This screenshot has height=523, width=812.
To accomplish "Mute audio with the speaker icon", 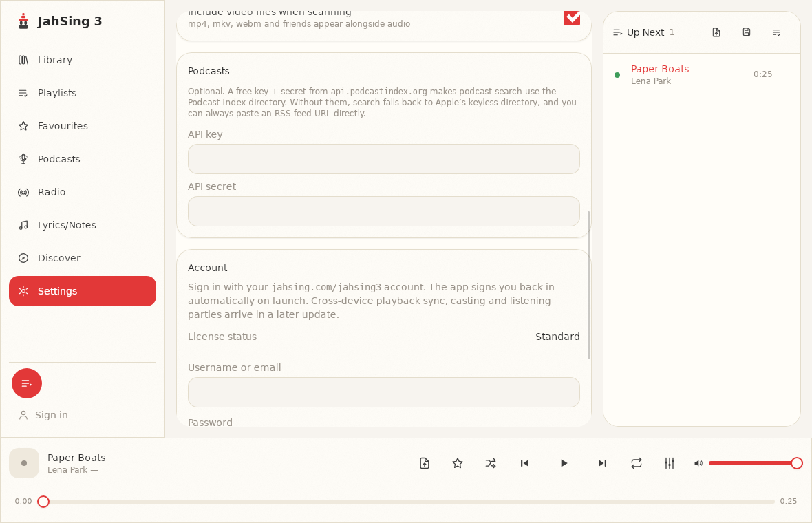I will tap(698, 463).
